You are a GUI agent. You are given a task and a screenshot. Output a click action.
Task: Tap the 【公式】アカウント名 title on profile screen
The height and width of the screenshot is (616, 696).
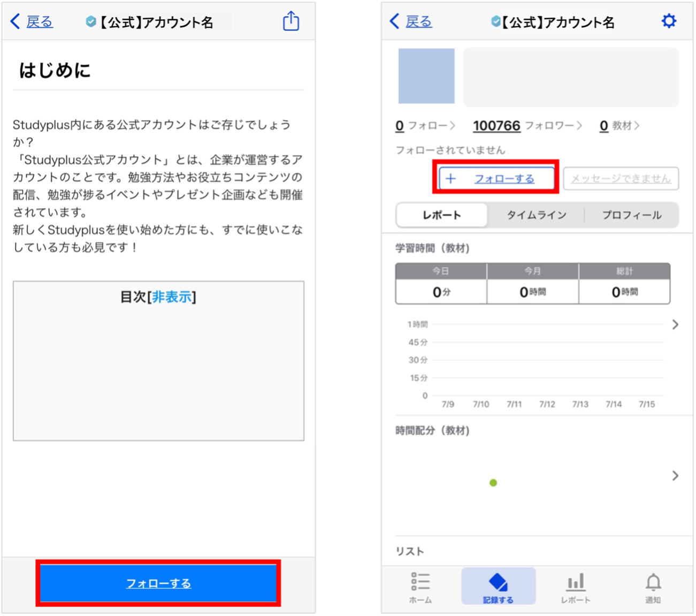[558, 22]
